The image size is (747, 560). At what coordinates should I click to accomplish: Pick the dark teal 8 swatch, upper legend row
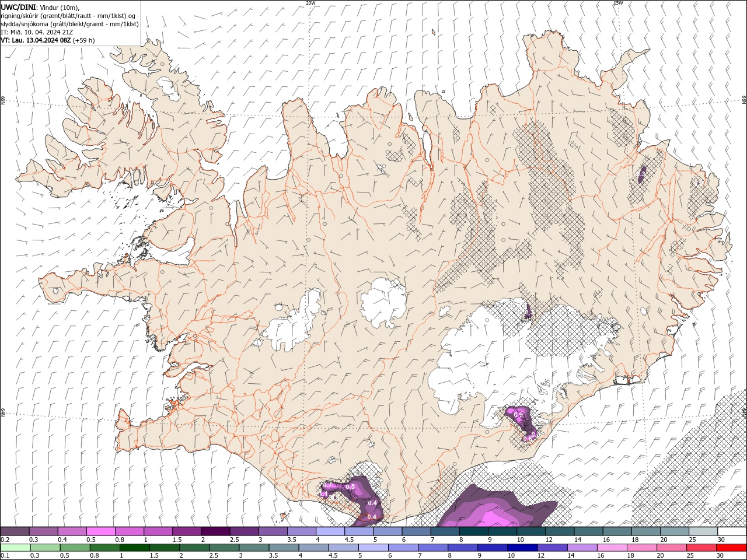(x=474, y=531)
